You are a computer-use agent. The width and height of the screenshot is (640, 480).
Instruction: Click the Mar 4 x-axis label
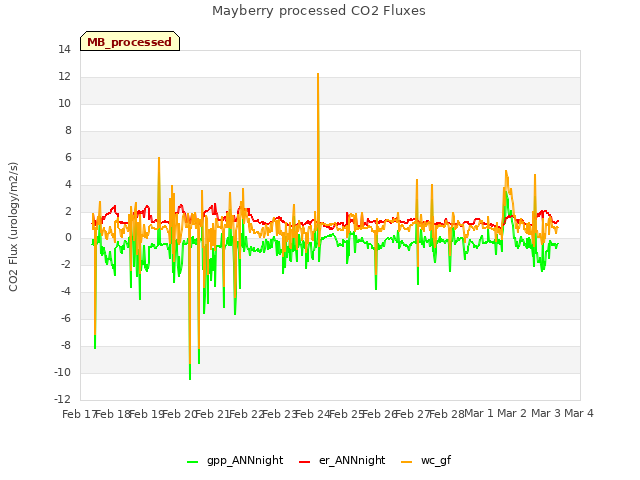(x=579, y=413)
